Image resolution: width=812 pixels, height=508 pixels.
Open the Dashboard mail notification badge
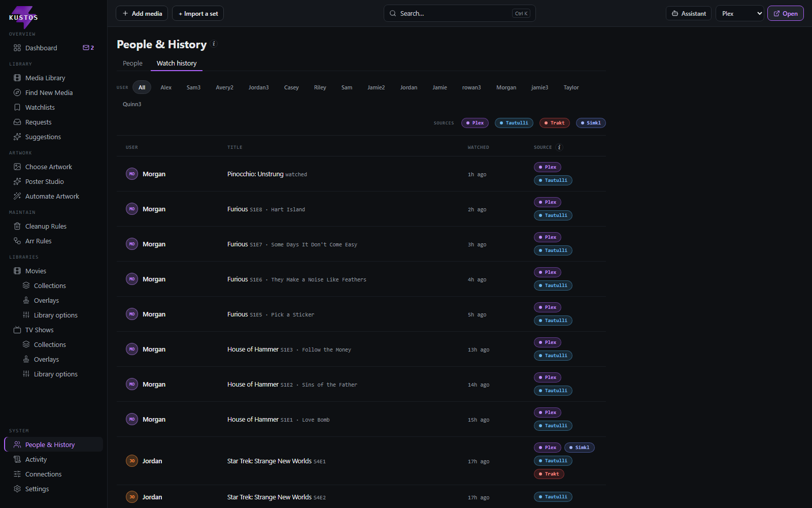point(88,48)
